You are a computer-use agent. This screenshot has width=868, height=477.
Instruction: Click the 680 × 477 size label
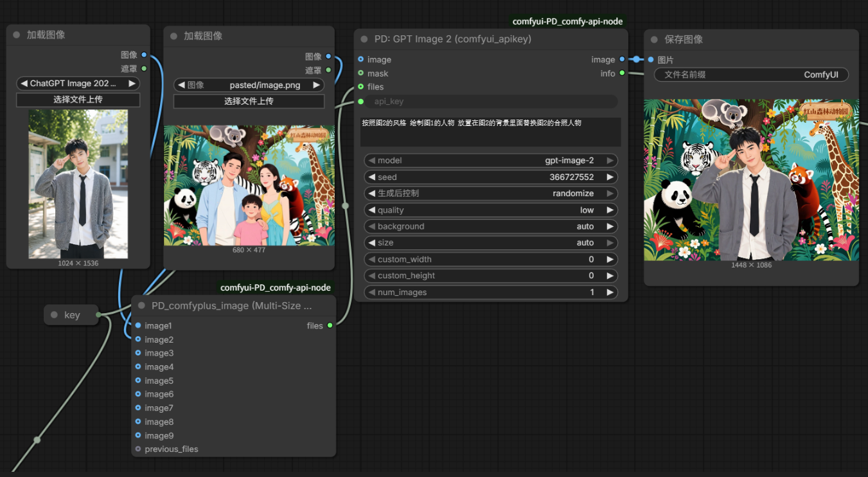249,250
